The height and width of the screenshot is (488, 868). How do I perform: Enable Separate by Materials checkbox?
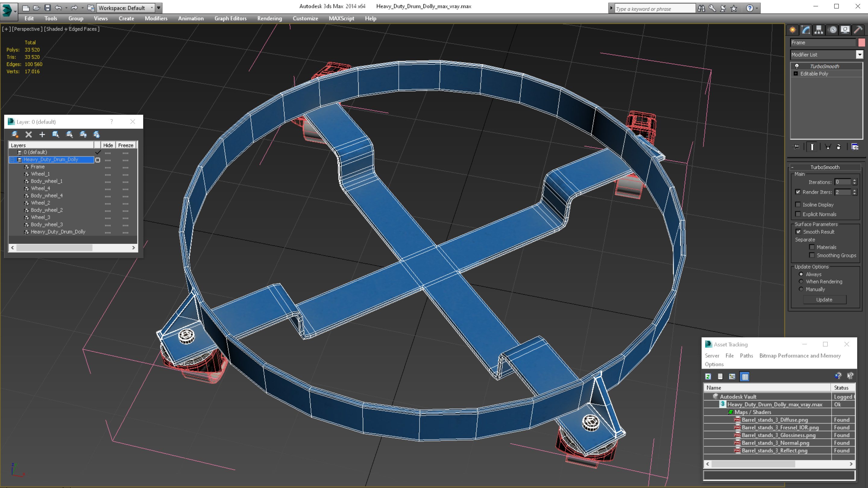coord(812,247)
